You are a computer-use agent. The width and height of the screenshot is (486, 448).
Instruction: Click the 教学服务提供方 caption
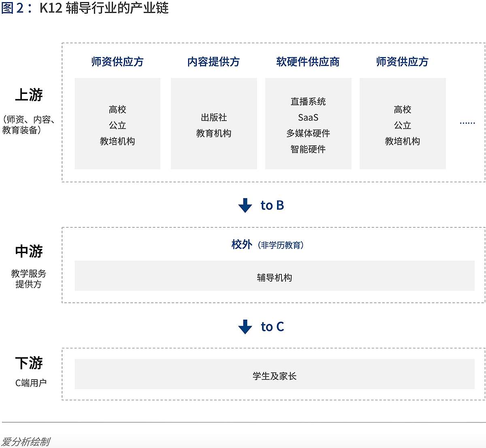[29, 279]
